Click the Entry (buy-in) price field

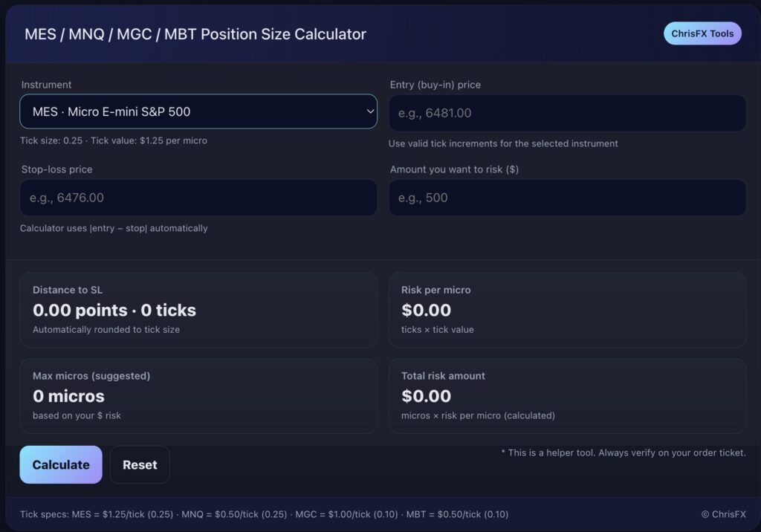(x=568, y=112)
